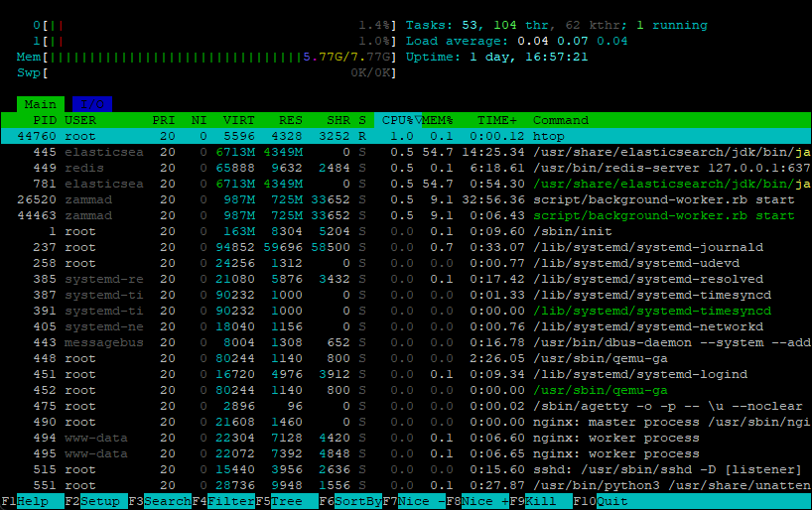Select the systemd-networkd row
The height and width of the screenshot is (510, 812).
[406, 326]
